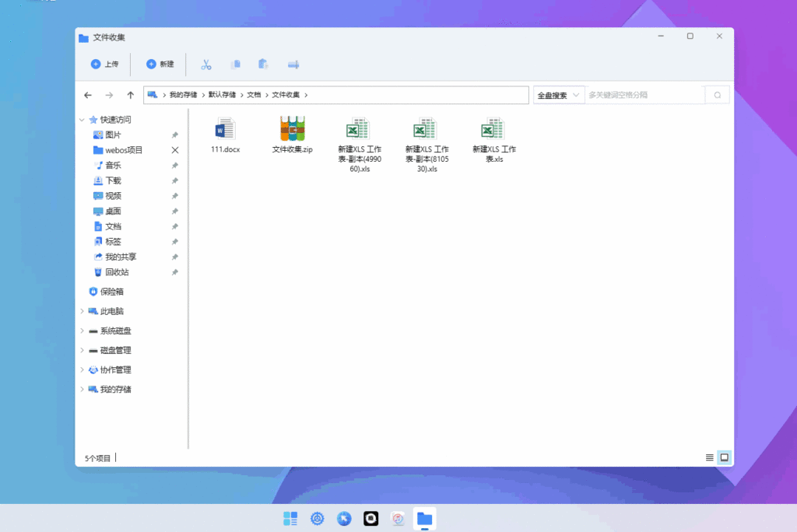The width and height of the screenshot is (797, 532).
Task: Click the search magnifier button
Action: (x=717, y=95)
